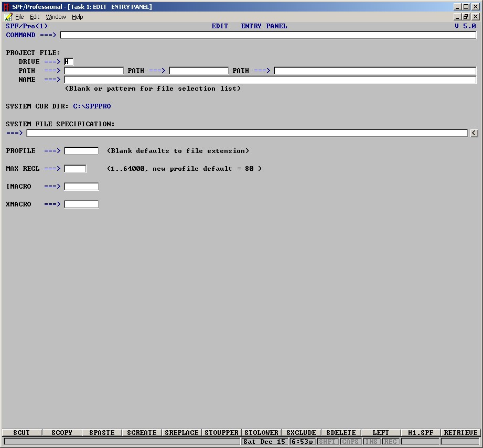Open the Help menu
483x448 pixels.
tap(77, 17)
